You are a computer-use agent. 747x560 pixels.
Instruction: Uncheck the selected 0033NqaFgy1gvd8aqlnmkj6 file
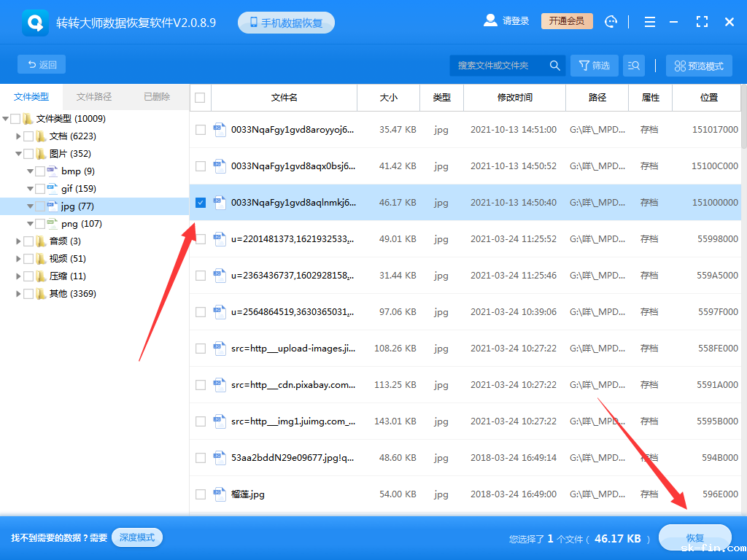point(200,203)
